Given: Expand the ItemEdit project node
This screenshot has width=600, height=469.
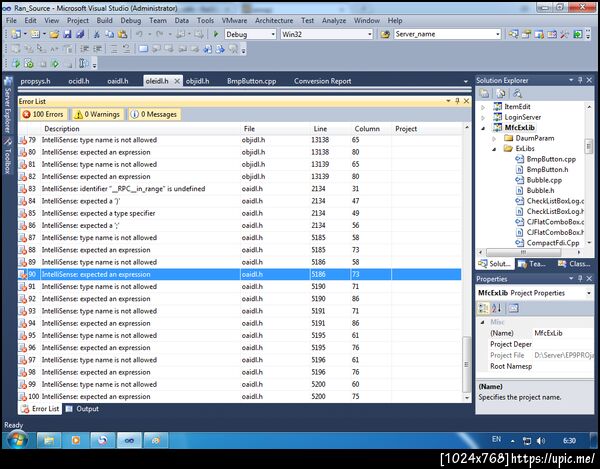Looking at the screenshot, I should point(483,107).
